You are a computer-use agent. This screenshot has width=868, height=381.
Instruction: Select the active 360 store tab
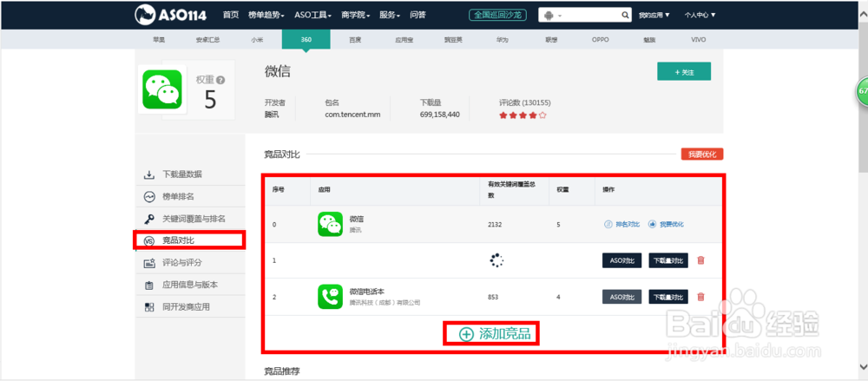(x=306, y=39)
